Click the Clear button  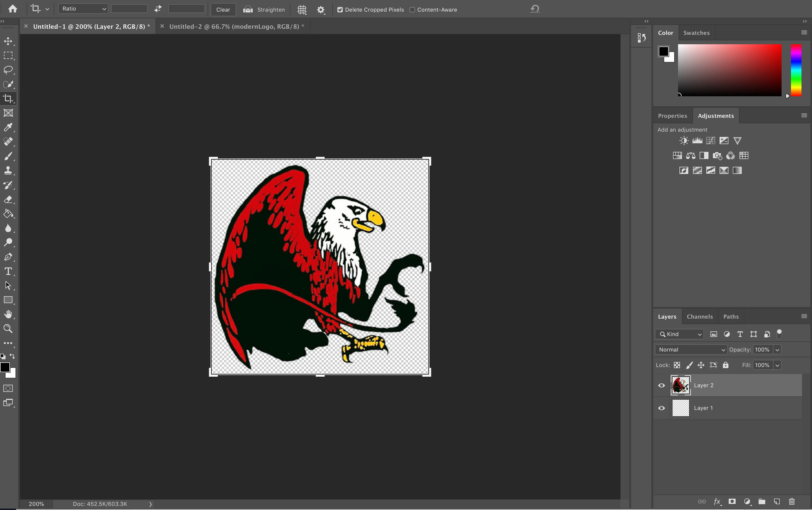click(223, 10)
